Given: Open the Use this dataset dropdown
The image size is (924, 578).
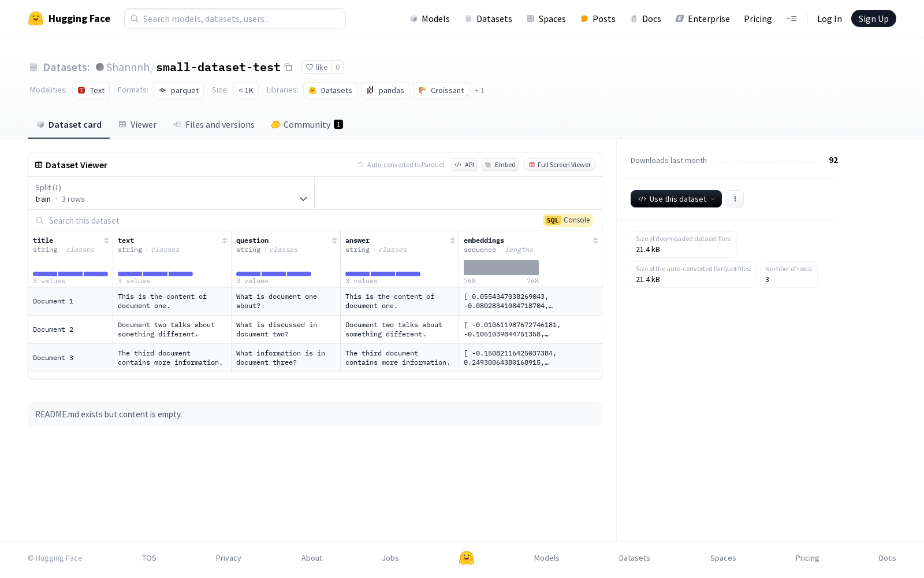Looking at the screenshot, I should 676,199.
